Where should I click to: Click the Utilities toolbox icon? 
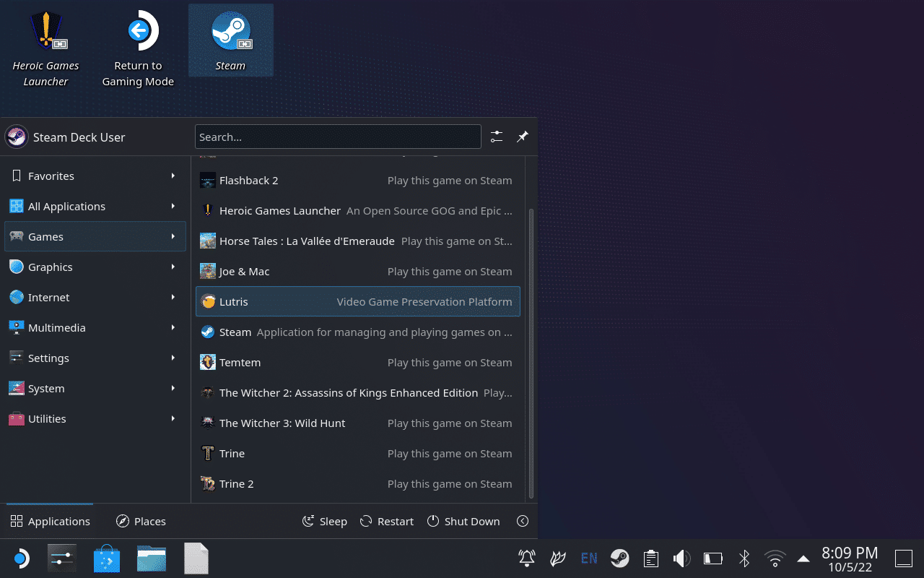pos(17,418)
